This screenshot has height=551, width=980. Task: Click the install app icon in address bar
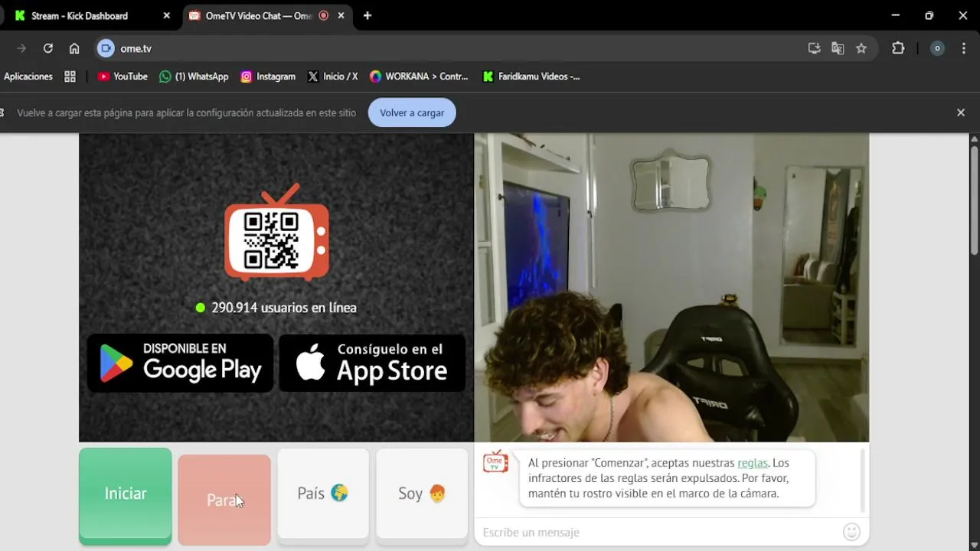814,48
